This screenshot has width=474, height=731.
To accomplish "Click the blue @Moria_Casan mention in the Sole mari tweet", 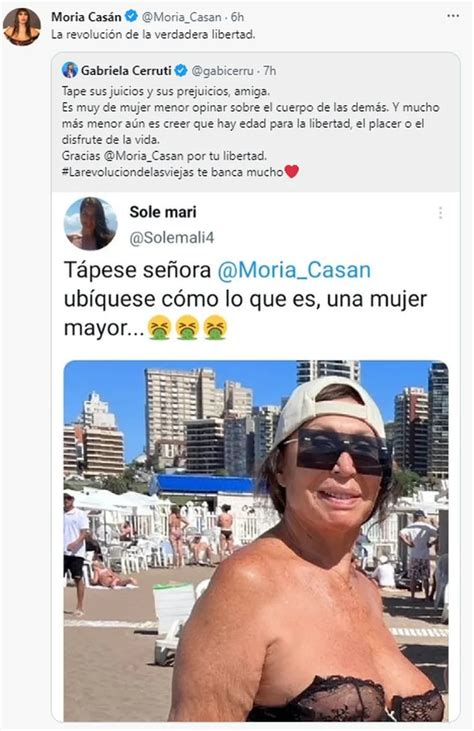I will (294, 270).
